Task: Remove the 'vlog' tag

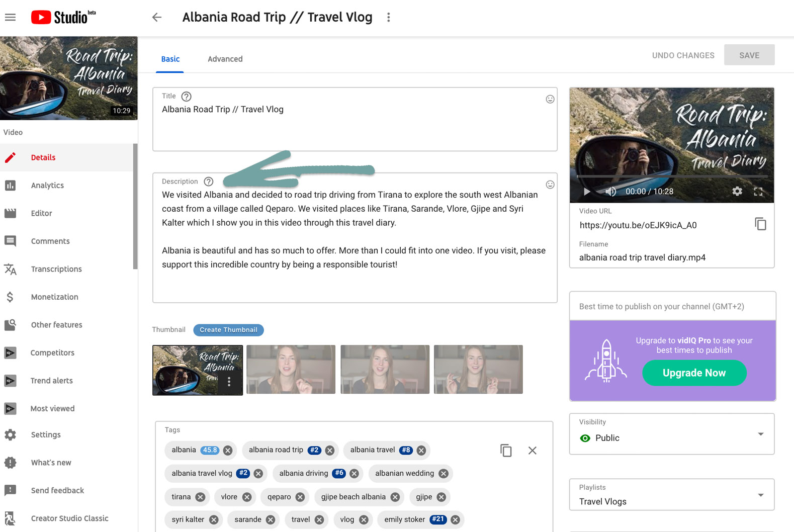Action: (364, 520)
